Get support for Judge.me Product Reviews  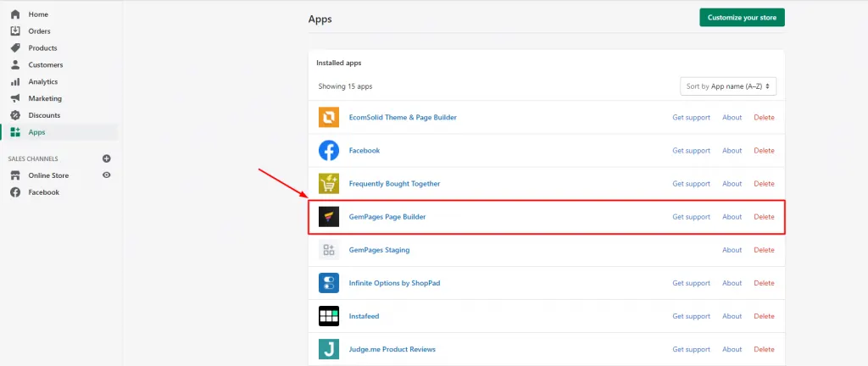[691, 349]
